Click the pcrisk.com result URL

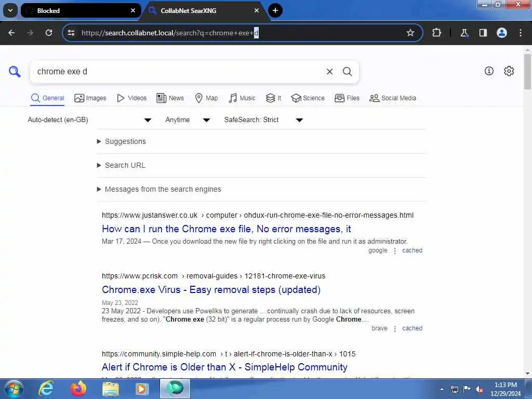coord(214,276)
